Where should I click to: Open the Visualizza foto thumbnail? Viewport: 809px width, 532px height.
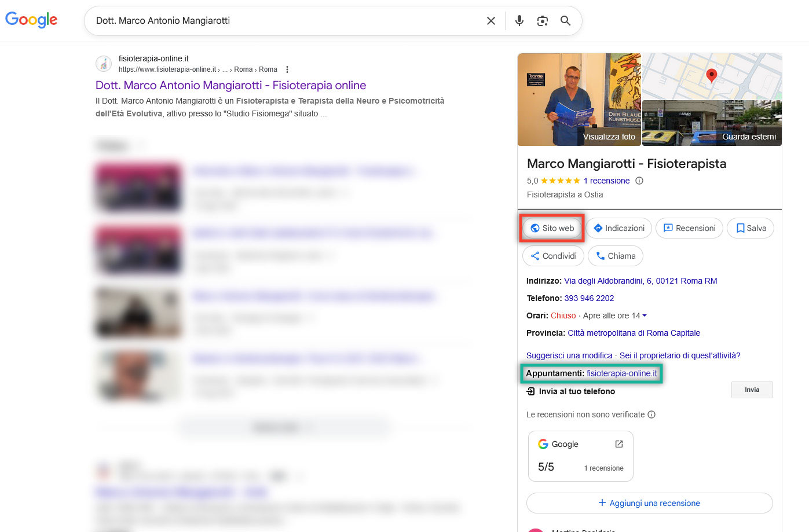coord(579,99)
